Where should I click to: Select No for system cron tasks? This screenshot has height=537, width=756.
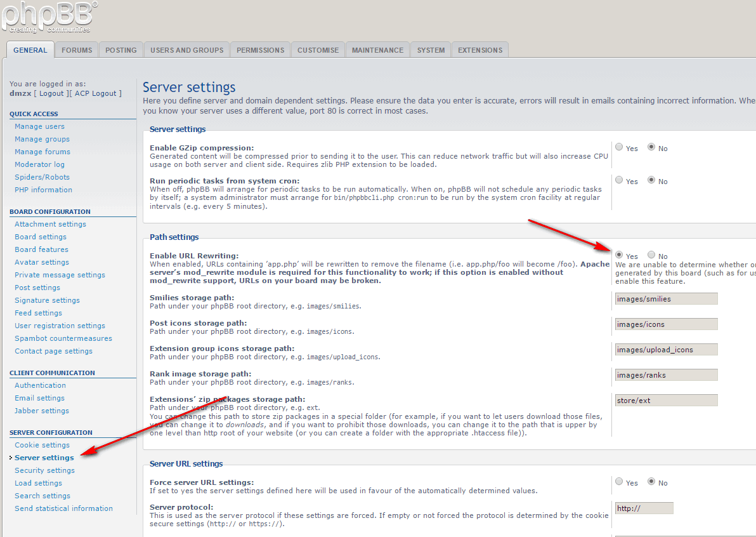point(651,180)
